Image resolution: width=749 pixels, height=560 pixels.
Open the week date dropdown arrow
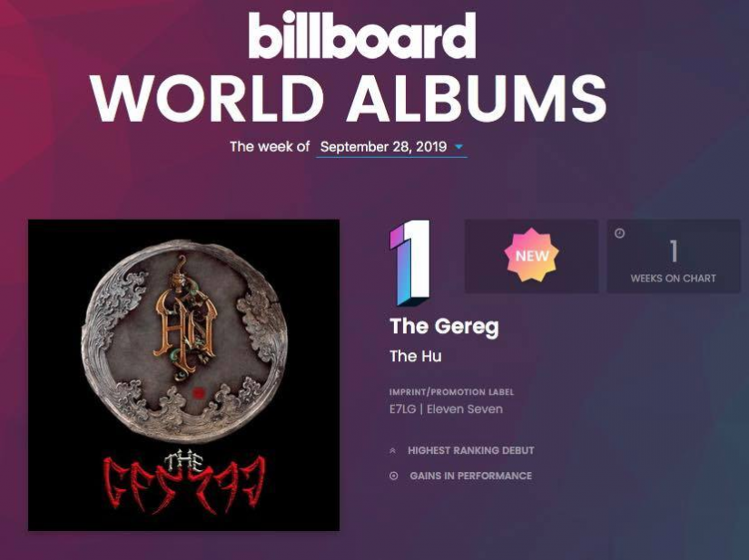(x=458, y=146)
